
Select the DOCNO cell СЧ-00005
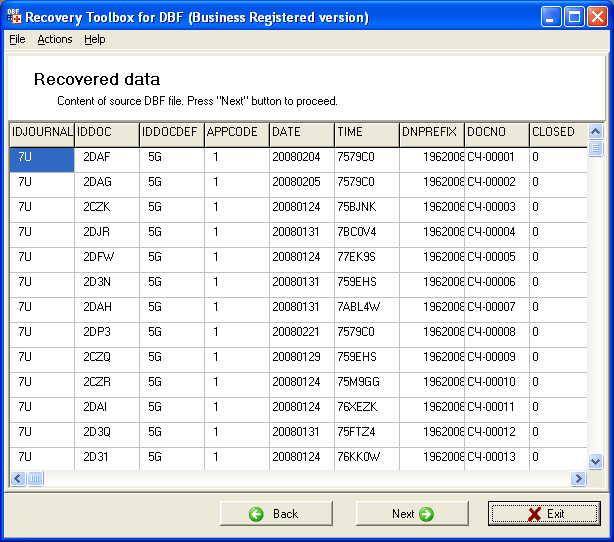point(494,257)
